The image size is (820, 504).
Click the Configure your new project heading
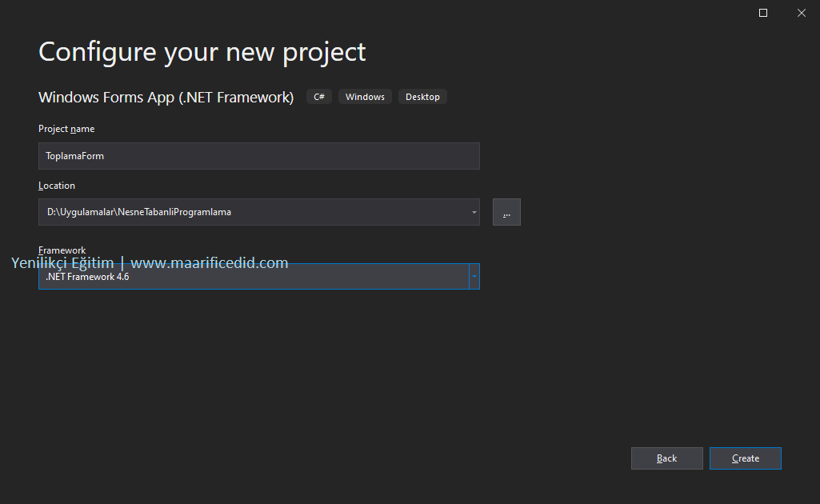point(202,52)
